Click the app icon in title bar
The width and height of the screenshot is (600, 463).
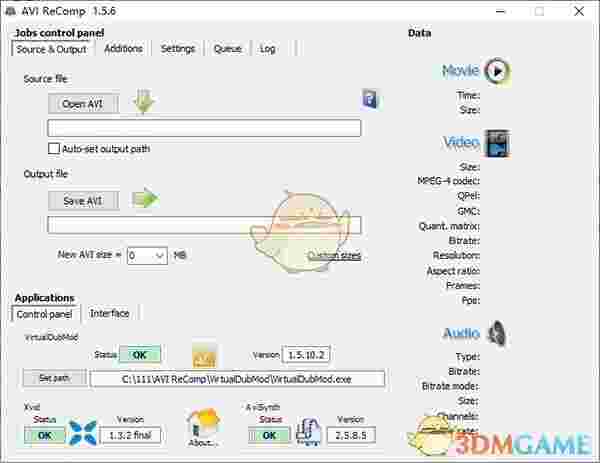click(x=10, y=11)
